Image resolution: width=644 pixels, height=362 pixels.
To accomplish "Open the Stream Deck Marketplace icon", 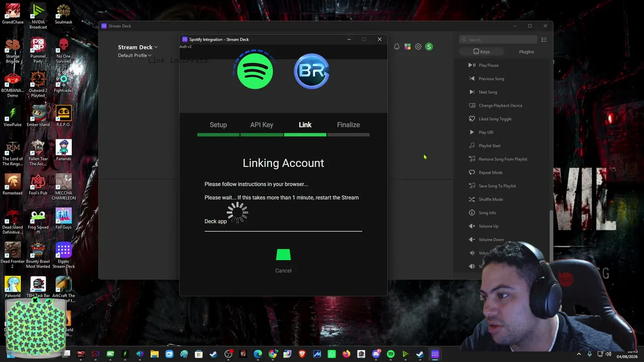I will pyautogui.click(x=408, y=47).
